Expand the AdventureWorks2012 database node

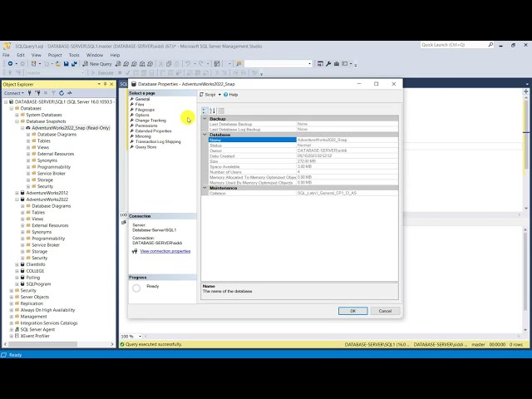(x=17, y=193)
